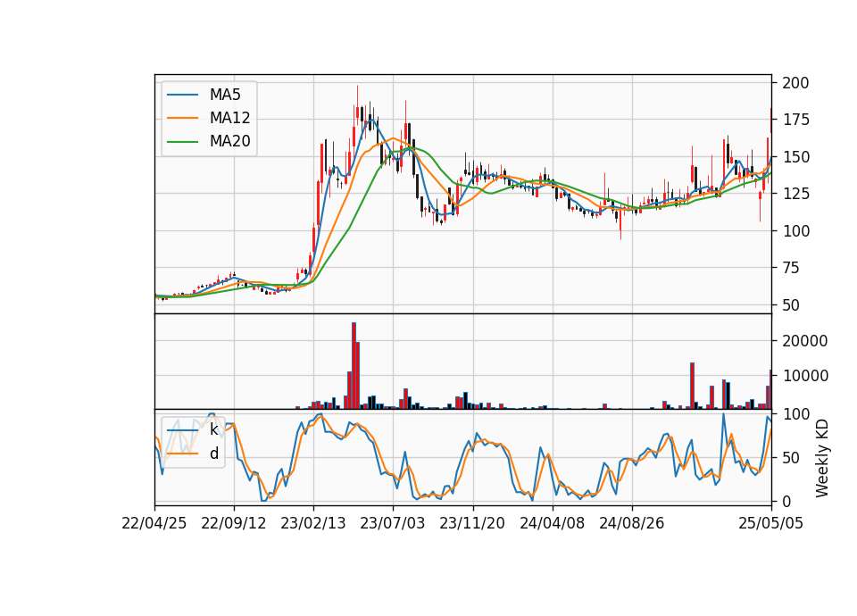Click the tallest red volume bar
This screenshot has width=857, height=616.
pos(354,366)
